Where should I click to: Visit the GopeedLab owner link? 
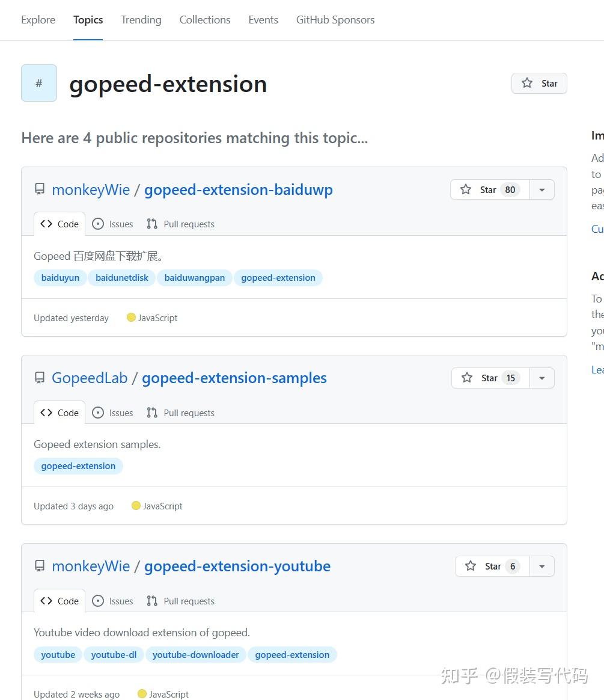tap(90, 378)
